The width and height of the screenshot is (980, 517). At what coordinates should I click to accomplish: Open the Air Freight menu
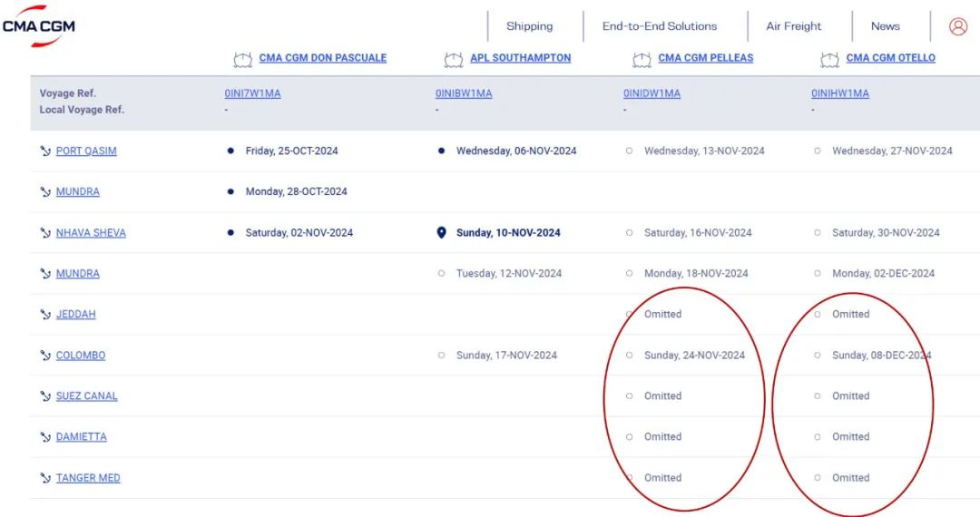794,26
